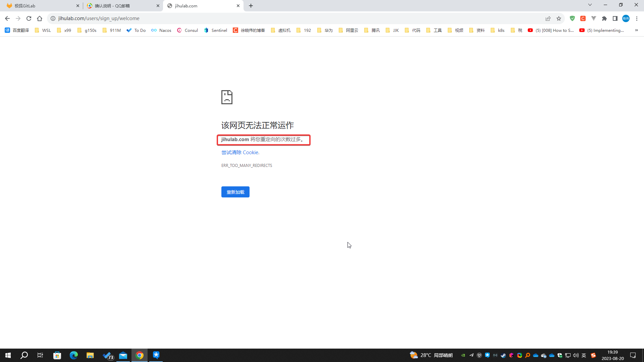Open the Extensions puzzle icon
644x362 pixels.
click(x=604, y=18)
